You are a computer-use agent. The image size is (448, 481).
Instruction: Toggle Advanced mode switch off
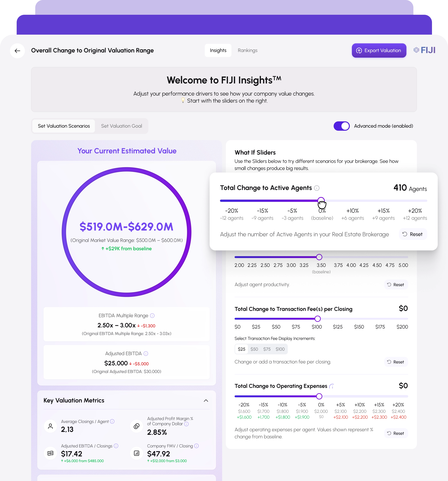[x=341, y=126]
